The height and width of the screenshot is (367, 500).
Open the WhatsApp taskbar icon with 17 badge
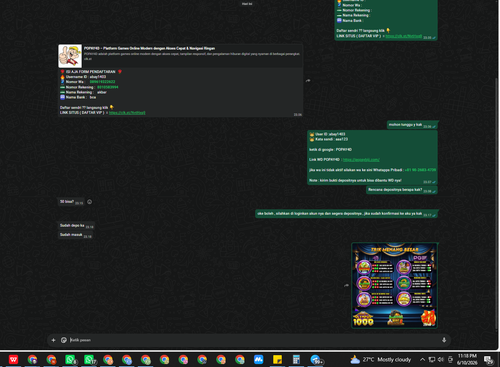[x=89, y=360]
